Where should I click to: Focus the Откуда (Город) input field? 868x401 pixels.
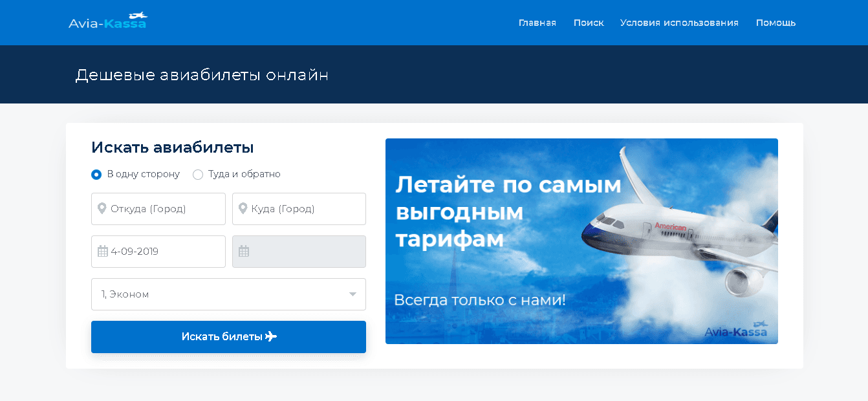point(165,209)
